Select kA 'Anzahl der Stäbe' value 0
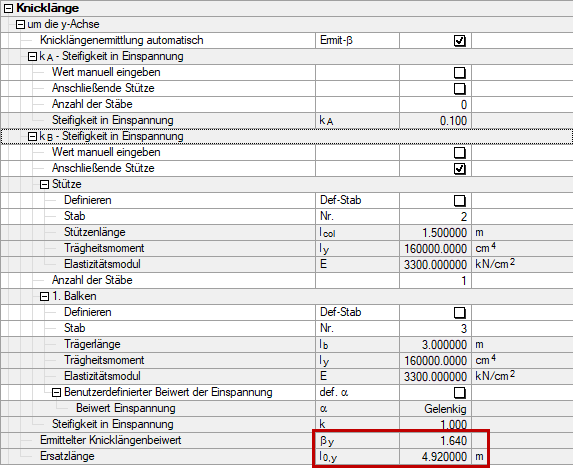This screenshot has width=573, height=476. point(435,104)
